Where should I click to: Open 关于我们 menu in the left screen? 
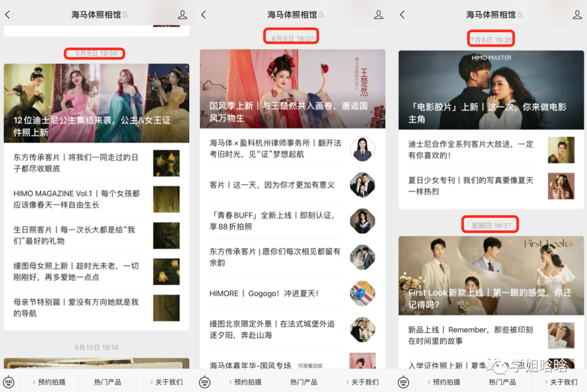166,382
